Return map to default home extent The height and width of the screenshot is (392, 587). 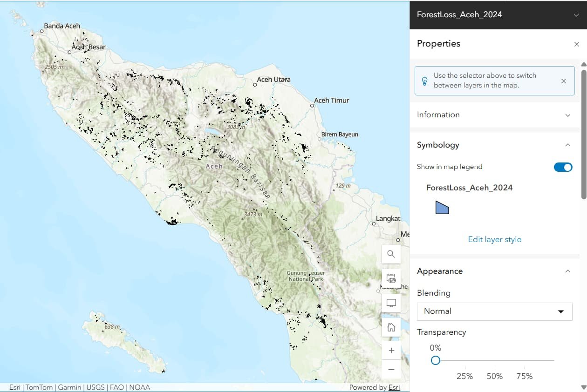pyautogui.click(x=391, y=327)
